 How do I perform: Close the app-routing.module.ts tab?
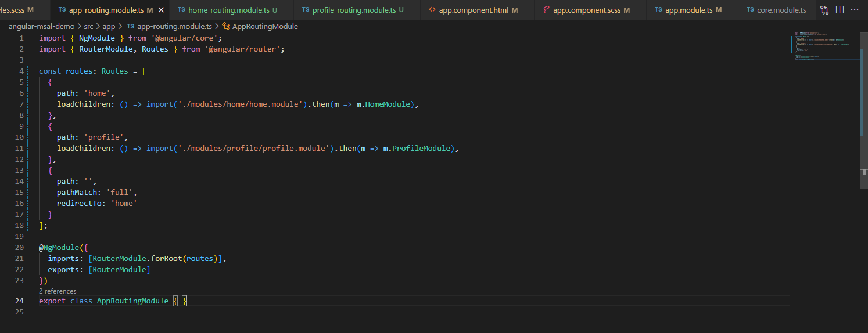pos(161,10)
